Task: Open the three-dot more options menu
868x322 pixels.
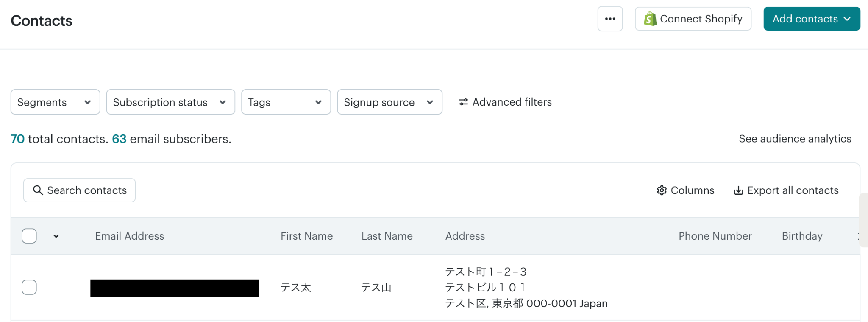Action: tap(610, 19)
